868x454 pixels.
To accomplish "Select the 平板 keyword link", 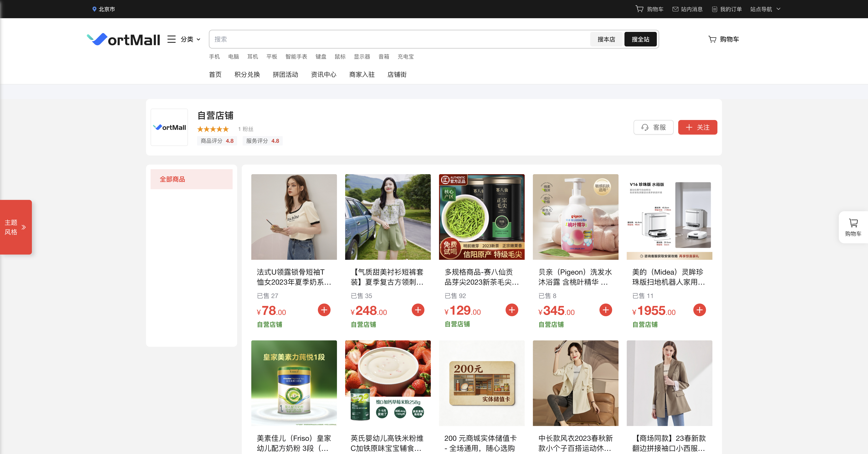I will coord(272,57).
